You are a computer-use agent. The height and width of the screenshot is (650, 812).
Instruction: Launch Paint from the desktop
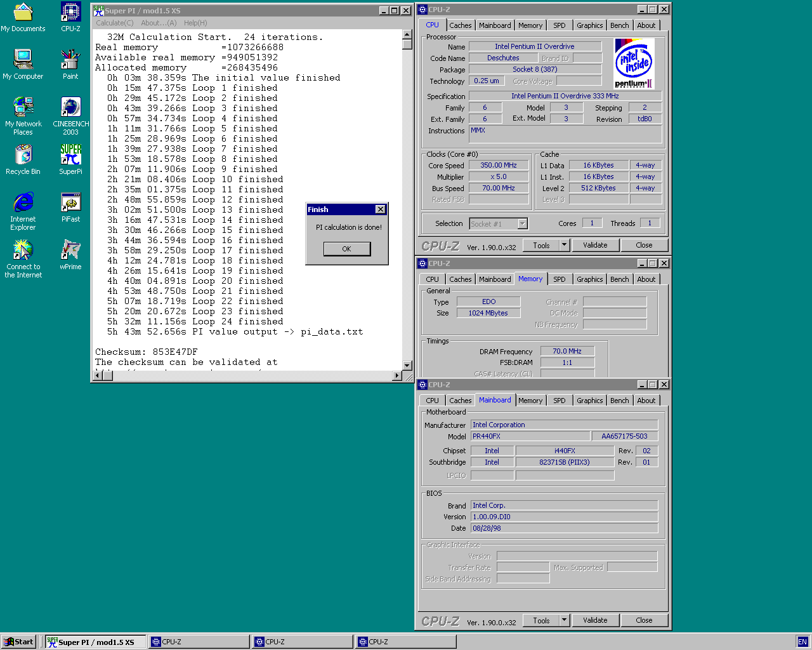tap(70, 65)
